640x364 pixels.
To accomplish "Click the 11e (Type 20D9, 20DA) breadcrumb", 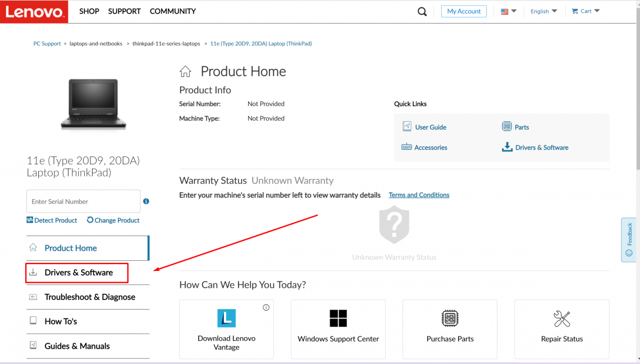I will (x=261, y=44).
